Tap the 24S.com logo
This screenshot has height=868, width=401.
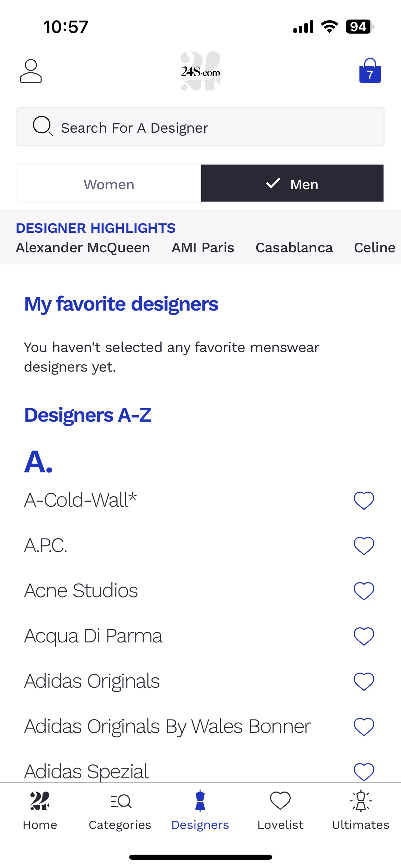click(200, 71)
